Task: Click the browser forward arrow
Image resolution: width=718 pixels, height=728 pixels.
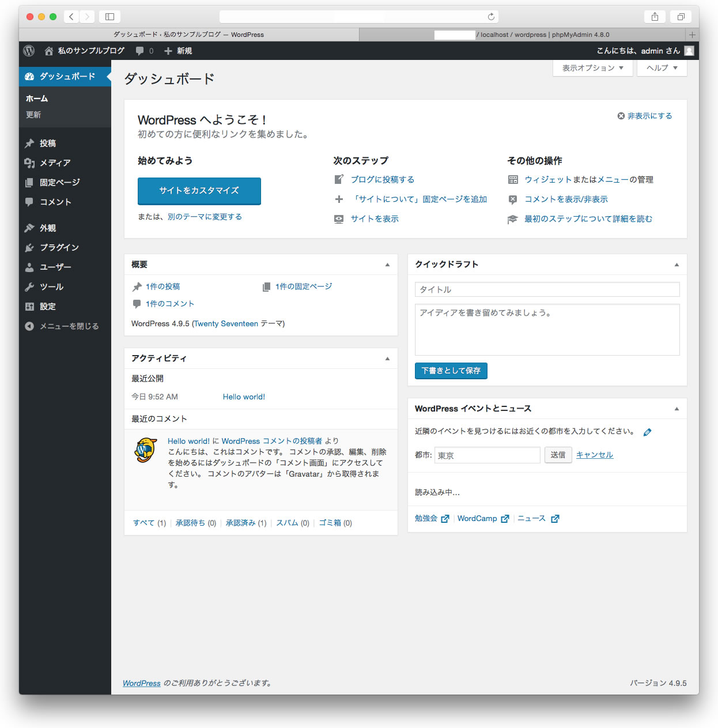Action: coord(87,17)
